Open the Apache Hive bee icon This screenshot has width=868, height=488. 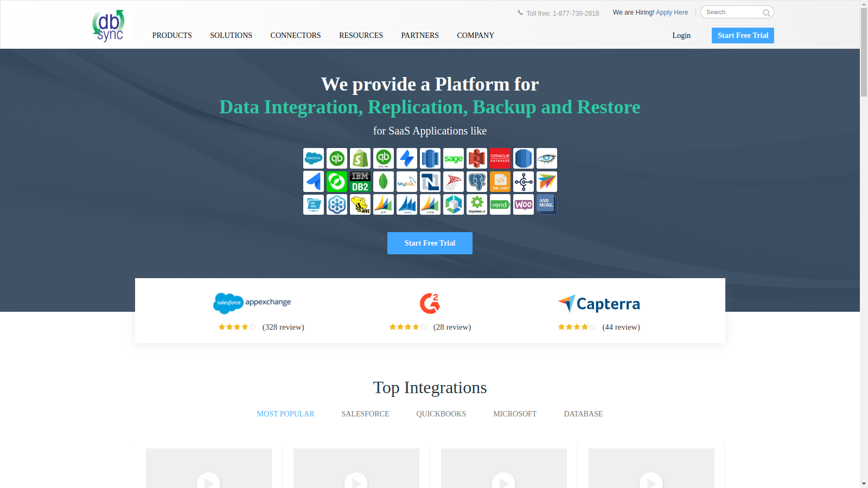click(360, 204)
